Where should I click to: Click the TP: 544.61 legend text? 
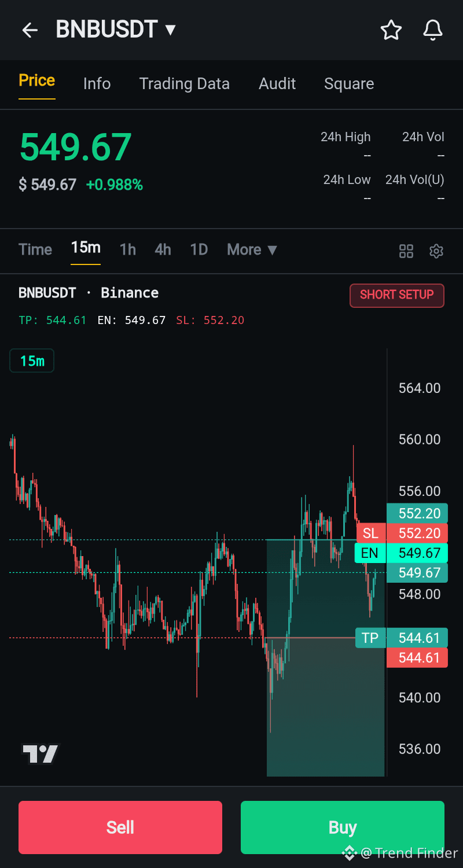[x=53, y=320]
